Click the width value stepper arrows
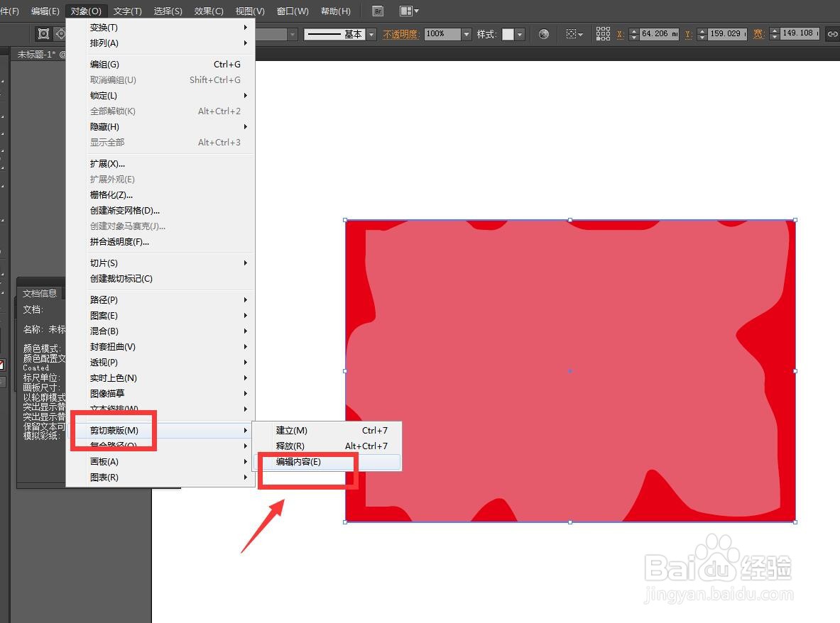The height and width of the screenshot is (623, 840). (x=775, y=34)
